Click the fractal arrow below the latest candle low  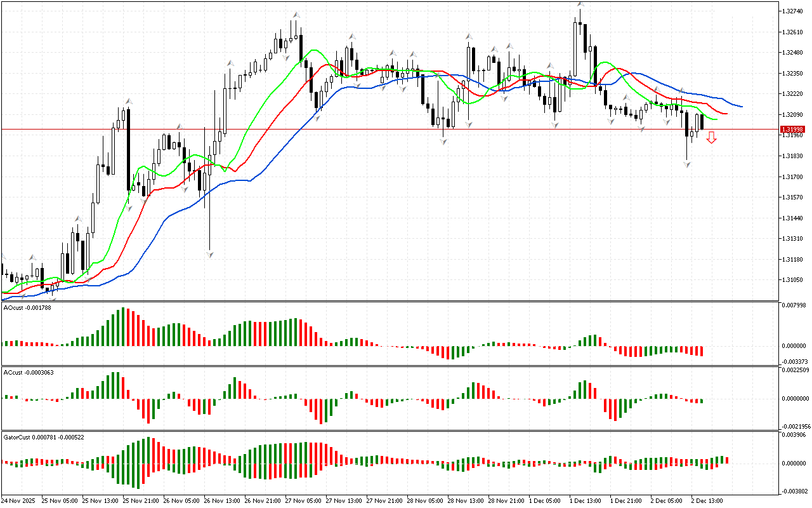[x=687, y=164]
